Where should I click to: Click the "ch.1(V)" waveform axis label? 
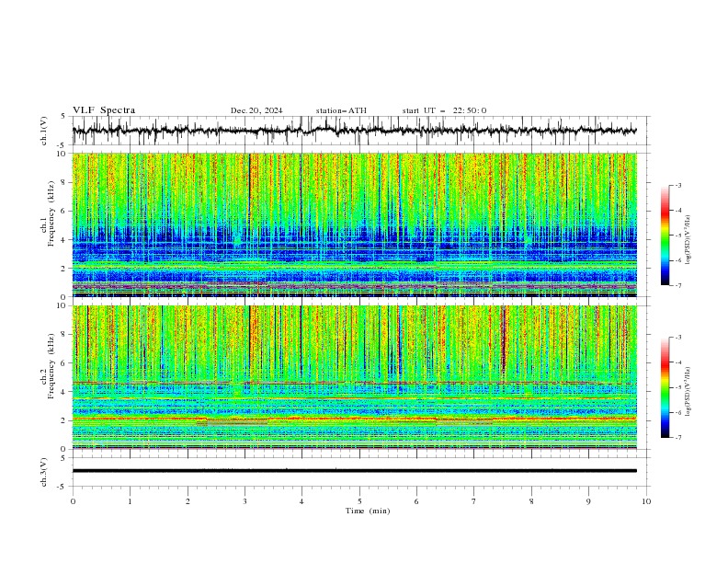(44, 131)
